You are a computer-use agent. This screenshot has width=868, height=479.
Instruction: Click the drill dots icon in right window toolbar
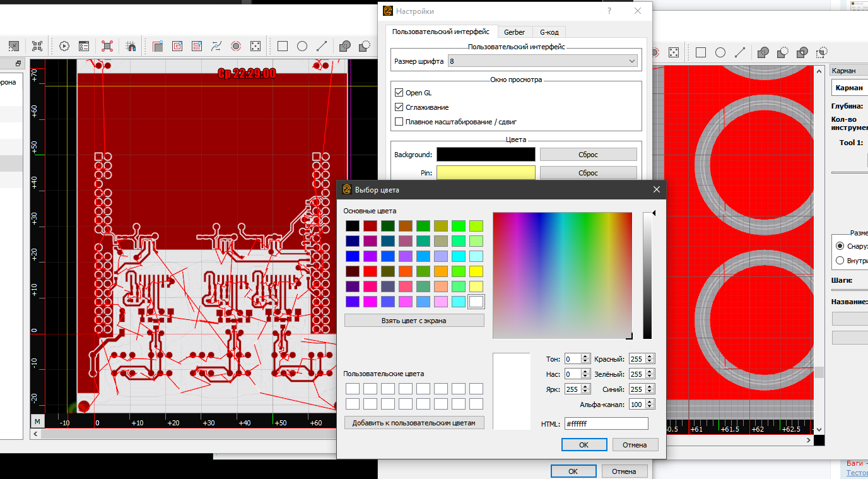coord(674,52)
